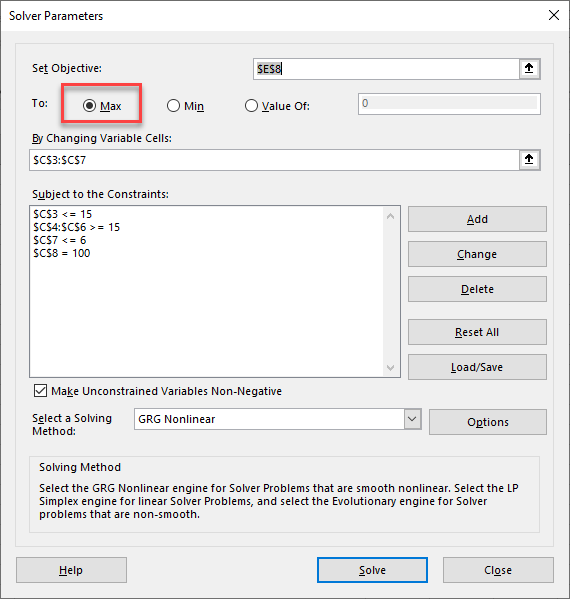This screenshot has height=599, width=570.
Task: Click the Reset All button
Action: tap(477, 332)
